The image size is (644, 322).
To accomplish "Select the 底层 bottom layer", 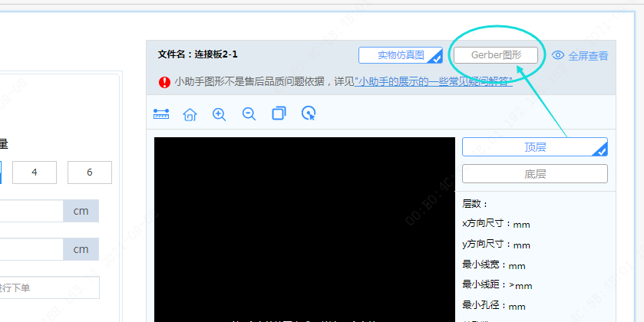I will coord(534,174).
